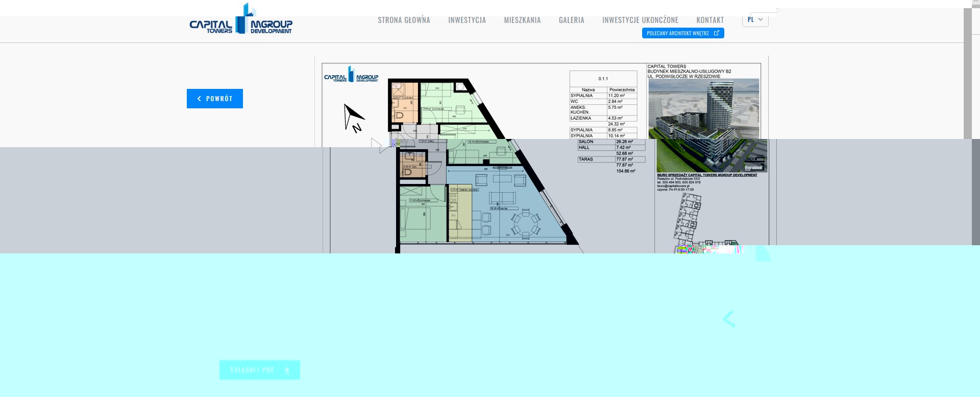The image size is (980, 397).
Task: Click the back chevron in Powrót button
Action: [199, 99]
